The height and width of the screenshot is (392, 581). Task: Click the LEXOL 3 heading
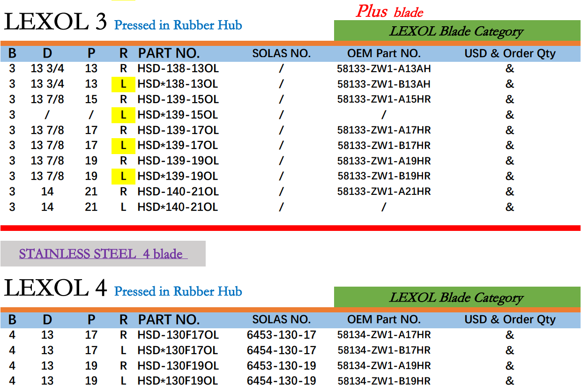point(55,22)
